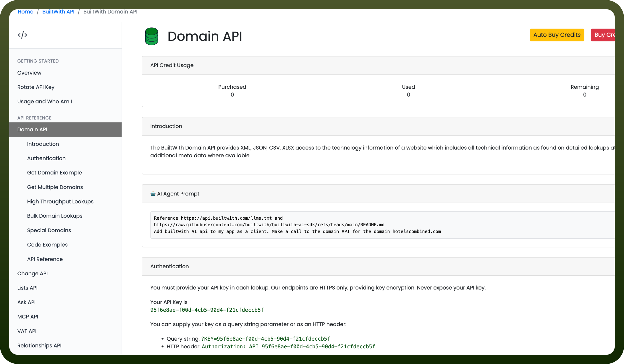624x364 pixels.
Task: Click the Auto Buy Credits button
Action: (x=557, y=35)
